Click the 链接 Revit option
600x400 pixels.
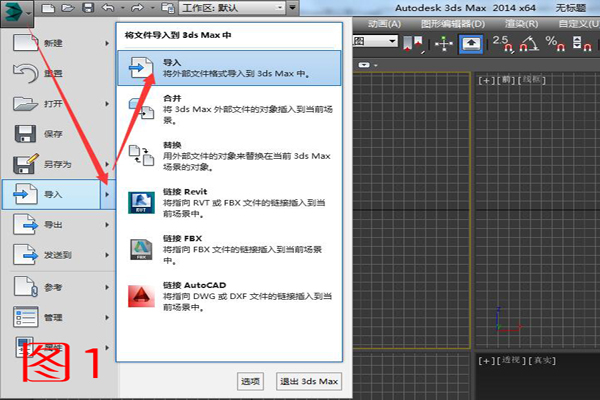point(229,203)
